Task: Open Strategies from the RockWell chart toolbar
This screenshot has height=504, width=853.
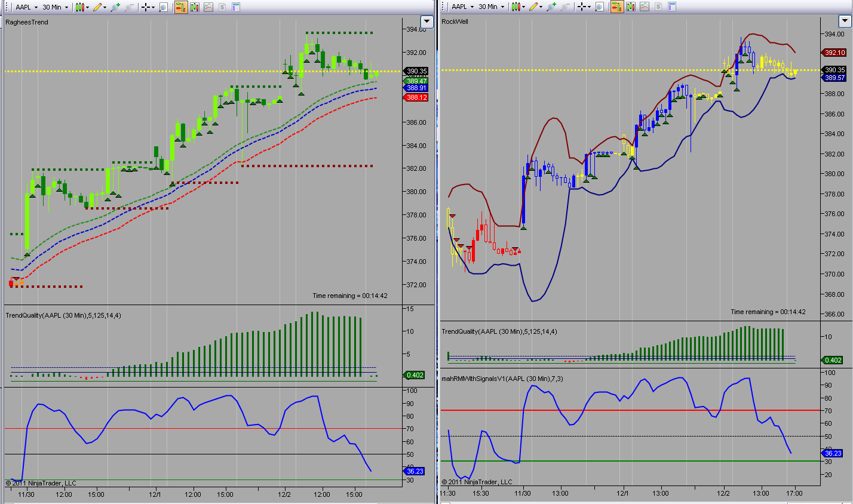Action: pos(645,7)
